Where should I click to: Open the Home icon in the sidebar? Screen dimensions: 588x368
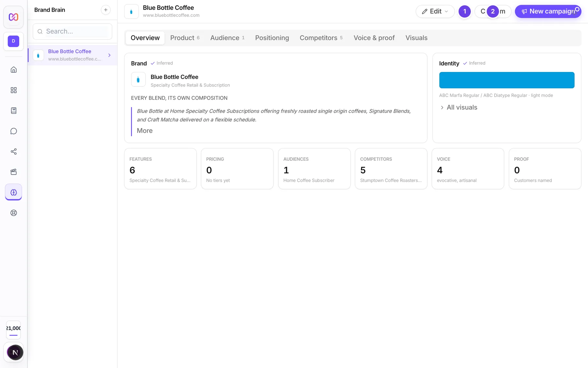13,70
